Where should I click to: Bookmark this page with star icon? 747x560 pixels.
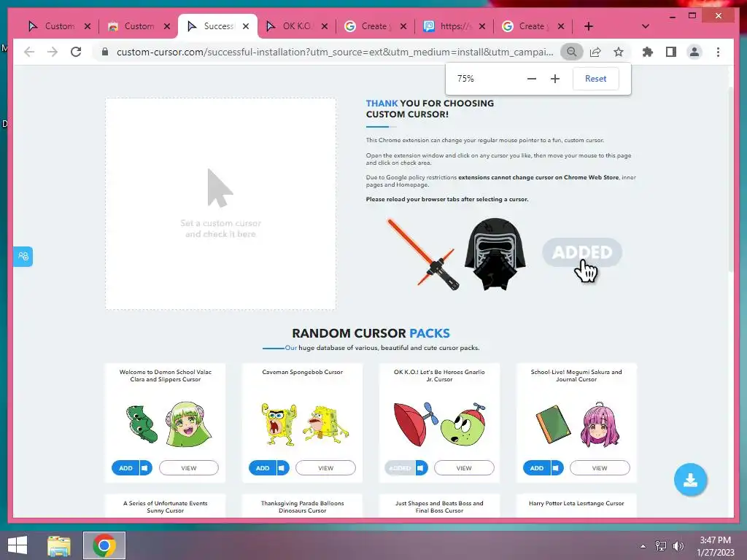[x=619, y=52]
